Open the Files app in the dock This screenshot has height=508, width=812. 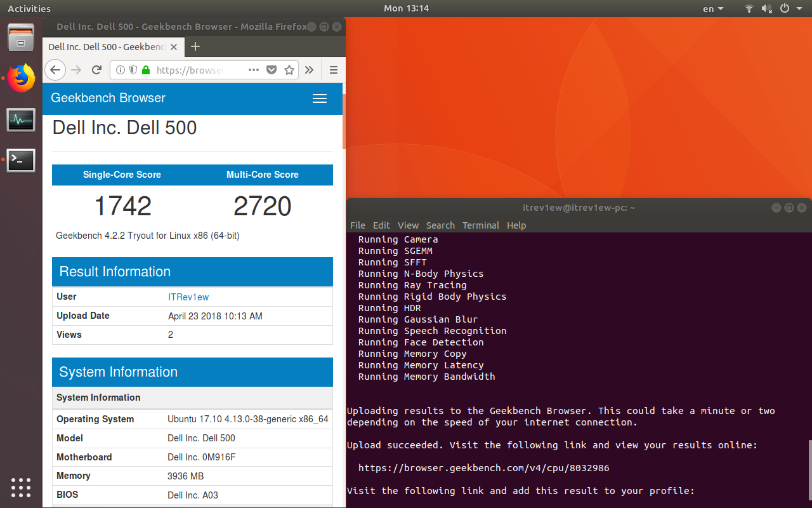click(x=21, y=37)
